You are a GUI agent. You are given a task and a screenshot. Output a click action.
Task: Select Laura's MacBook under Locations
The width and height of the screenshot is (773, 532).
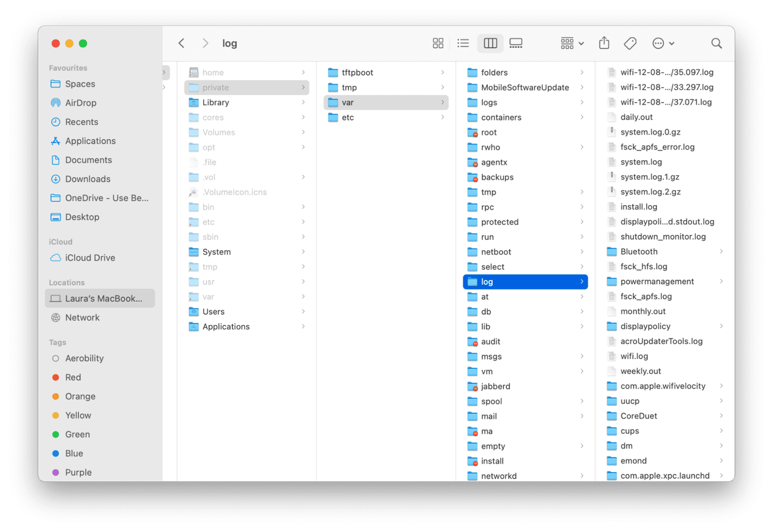pyautogui.click(x=95, y=298)
